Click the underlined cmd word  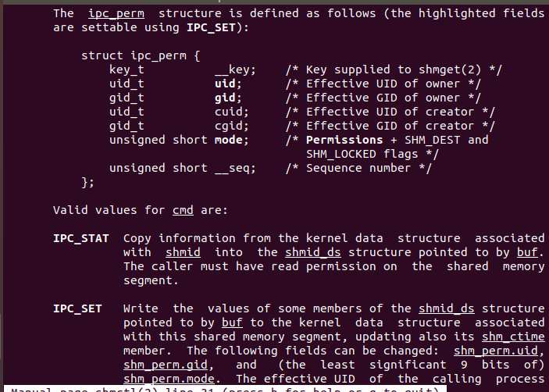[x=183, y=210]
